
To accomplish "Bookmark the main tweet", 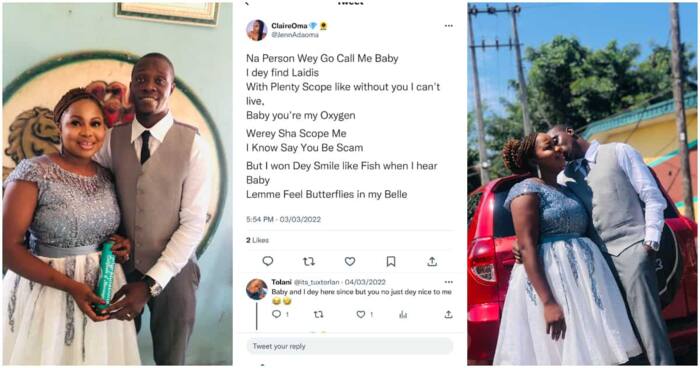I will [391, 261].
